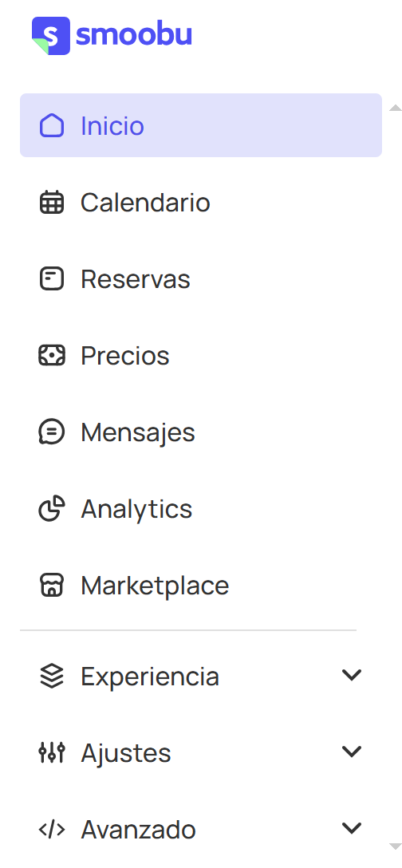Go to the Mensajes page
Screen dimensions: 402x868
pyautogui.click(x=201, y=432)
